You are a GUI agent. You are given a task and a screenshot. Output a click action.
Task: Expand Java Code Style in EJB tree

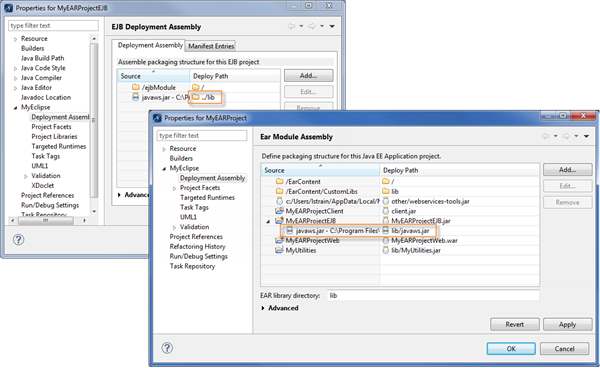click(15, 68)
